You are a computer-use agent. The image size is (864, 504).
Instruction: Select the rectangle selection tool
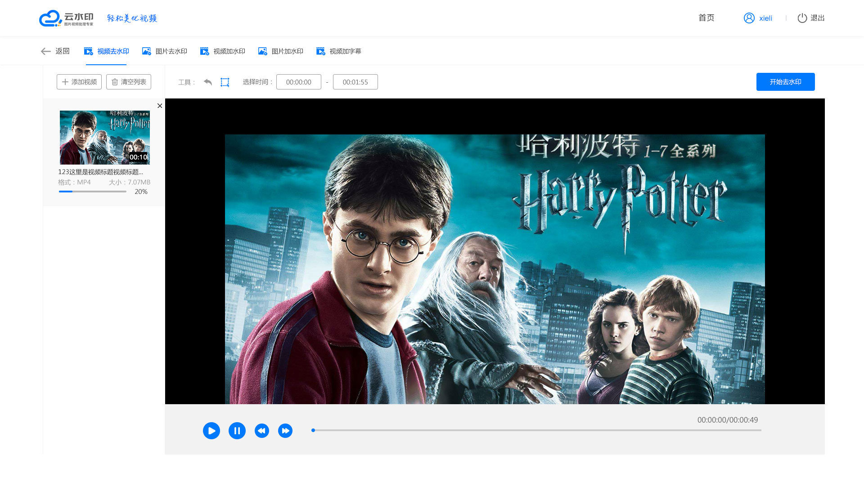pyautogui.click(x=225, y=82)
